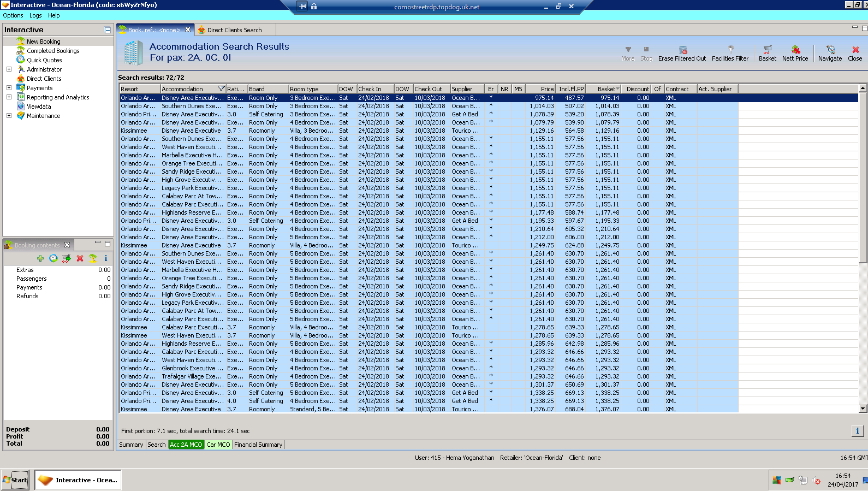Screen dimensions: 868x491
Task: Click the red Close button in results toolbar
Action: click(855, 54)
